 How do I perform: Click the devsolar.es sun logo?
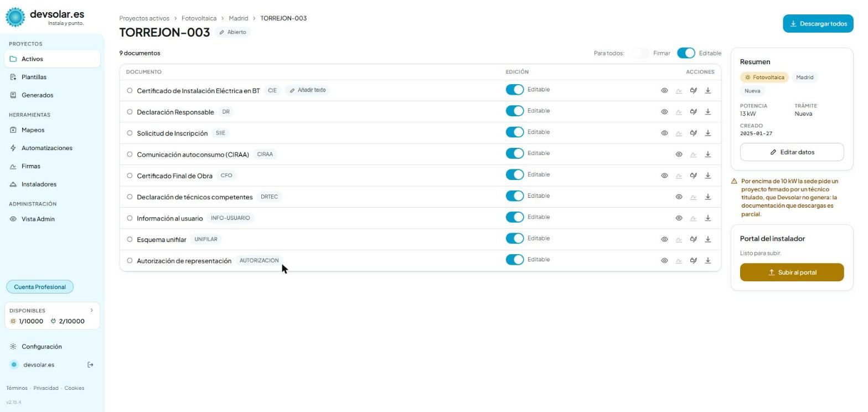(x=15, y=17)
